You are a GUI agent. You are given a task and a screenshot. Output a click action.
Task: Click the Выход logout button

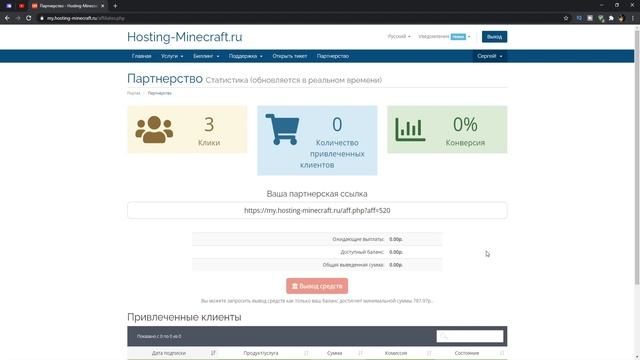494,37
